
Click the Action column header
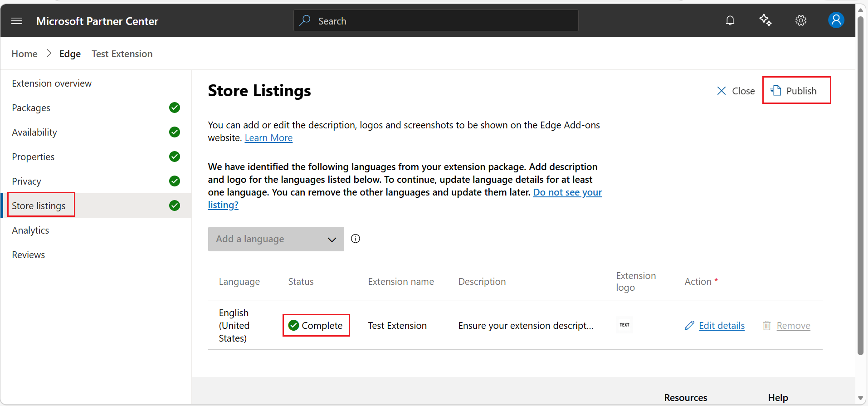pyautogui.click(x=701, y=282)
